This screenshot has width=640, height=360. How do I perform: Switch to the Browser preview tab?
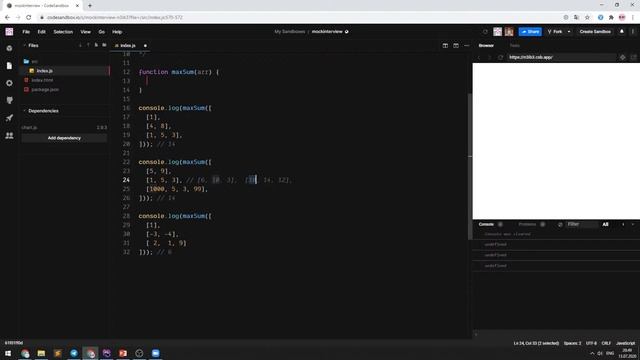click(486, 45)
